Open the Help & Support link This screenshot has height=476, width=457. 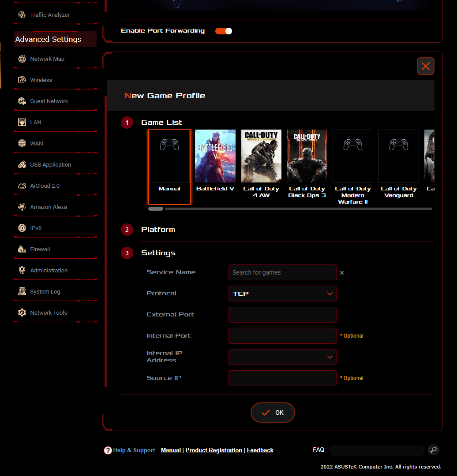coord(134,450)
